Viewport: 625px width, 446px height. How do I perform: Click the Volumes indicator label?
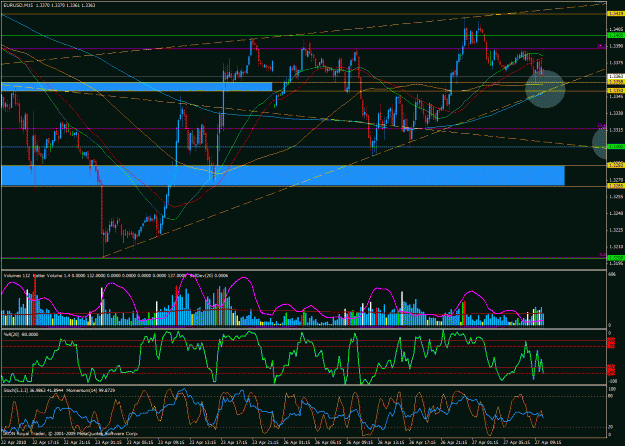pyautogui.click(x=16, y=275)
